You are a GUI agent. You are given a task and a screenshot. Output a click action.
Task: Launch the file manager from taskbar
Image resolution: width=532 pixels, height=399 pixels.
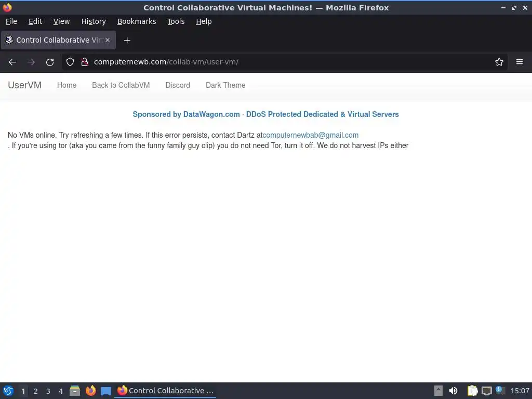pos(75,391)
